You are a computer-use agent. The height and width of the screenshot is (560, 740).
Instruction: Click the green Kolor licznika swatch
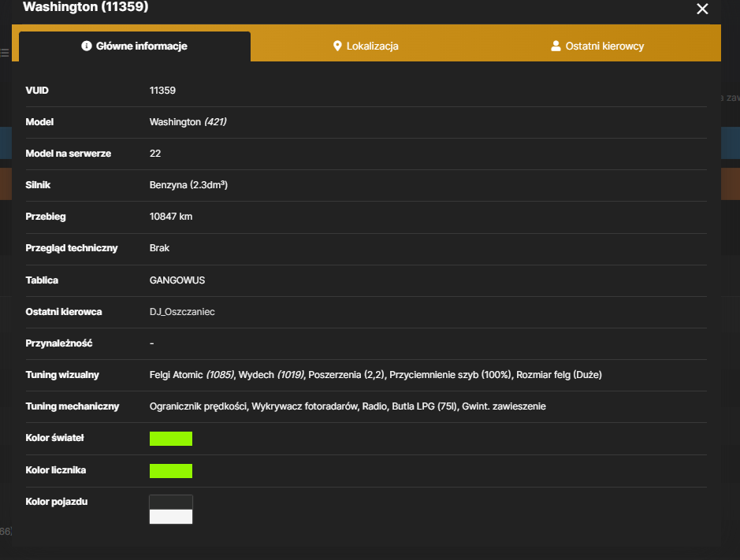171,471
